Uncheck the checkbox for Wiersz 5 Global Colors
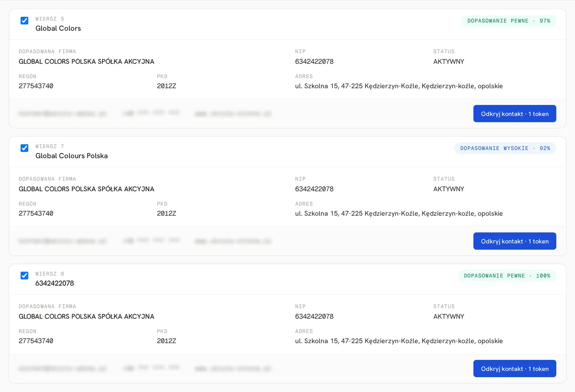Image resolution: width=575 pixels, height=392 pixels. tap(24, 20)
